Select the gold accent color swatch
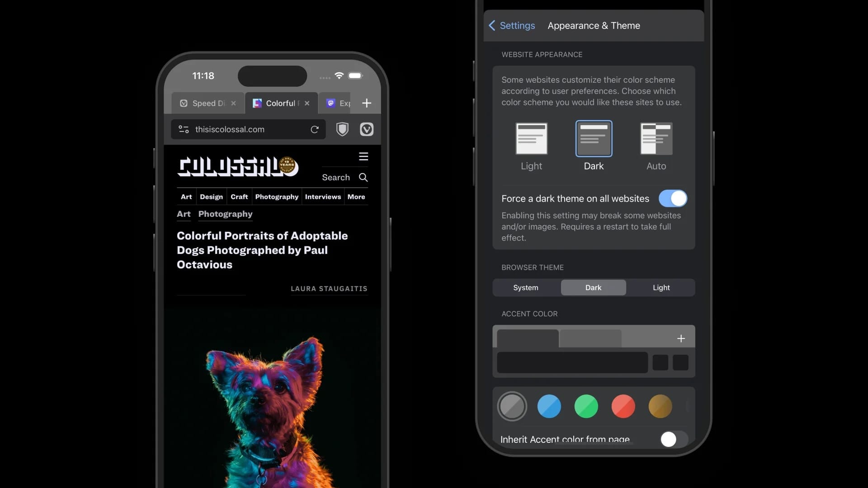This screenshot has height=488, width=868. (x=660, y=406)
